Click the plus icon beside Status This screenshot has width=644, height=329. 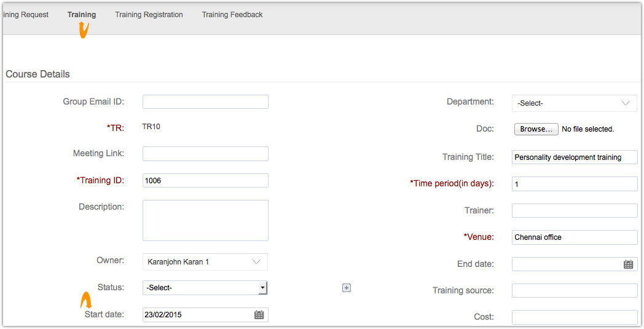pos(347,288)
